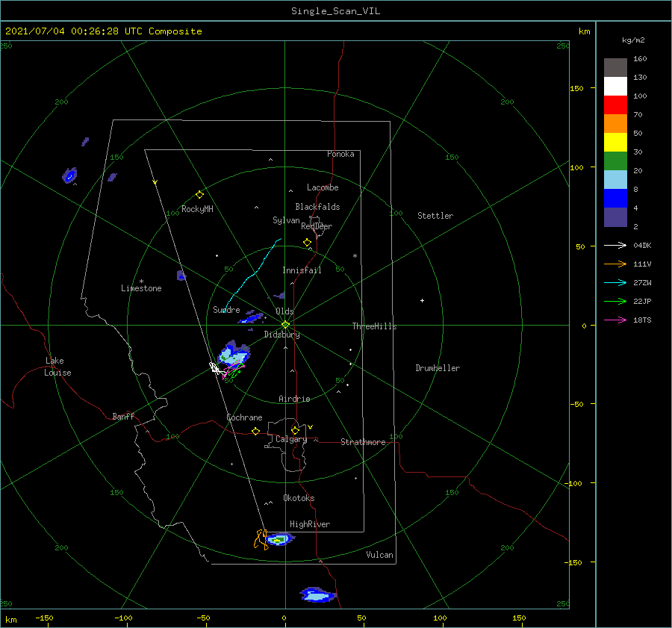Click the white 04DK track arrow in legend

pos(615,245)
